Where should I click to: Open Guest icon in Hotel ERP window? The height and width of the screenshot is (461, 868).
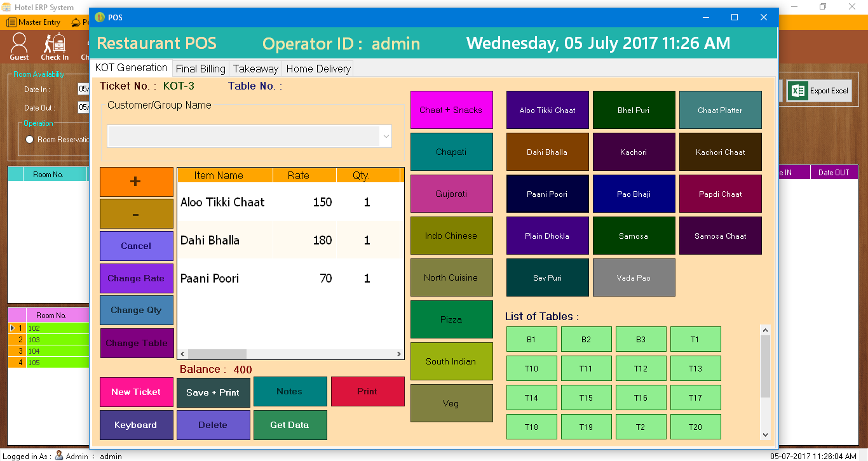coord(19,46)
